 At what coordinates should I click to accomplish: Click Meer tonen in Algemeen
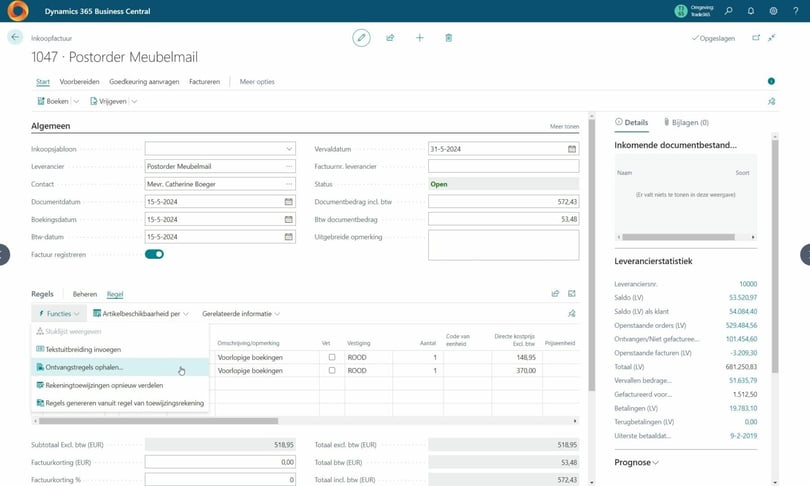[564, 127]
